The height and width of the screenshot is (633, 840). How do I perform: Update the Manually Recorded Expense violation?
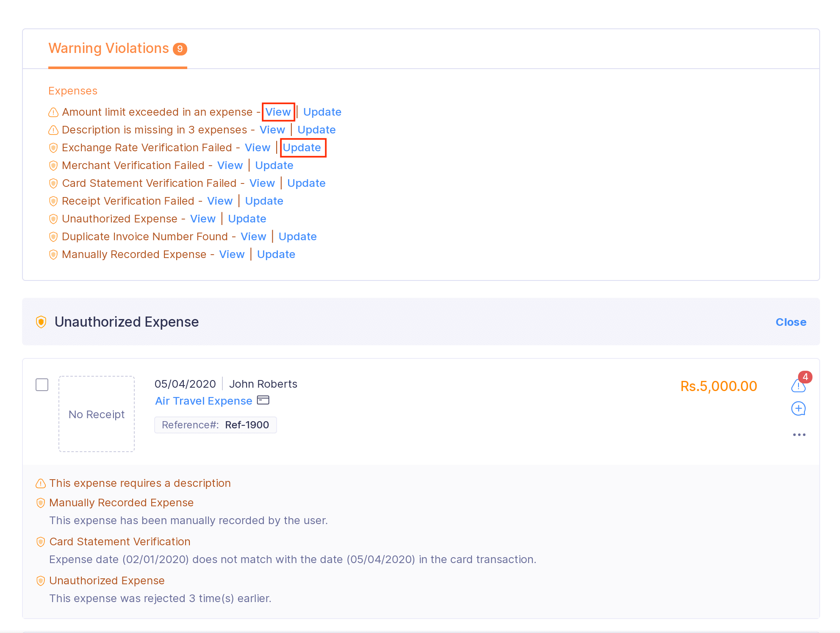pos(276,254)
